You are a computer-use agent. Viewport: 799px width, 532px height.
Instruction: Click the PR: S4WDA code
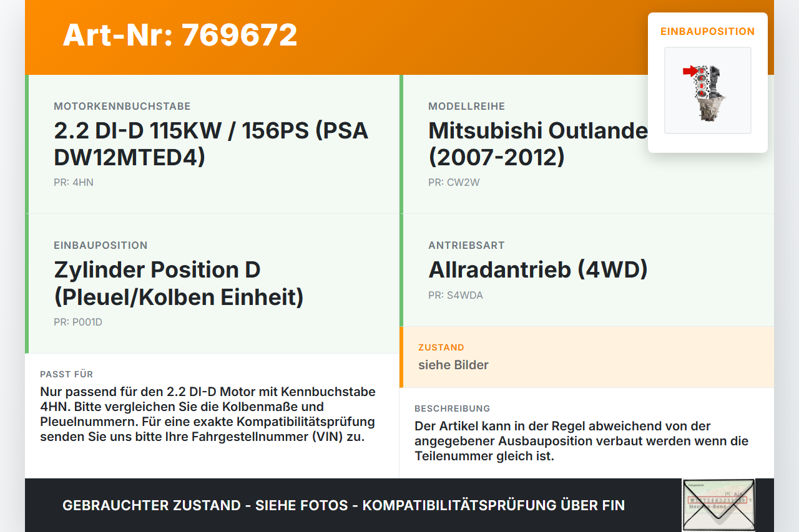456,296
